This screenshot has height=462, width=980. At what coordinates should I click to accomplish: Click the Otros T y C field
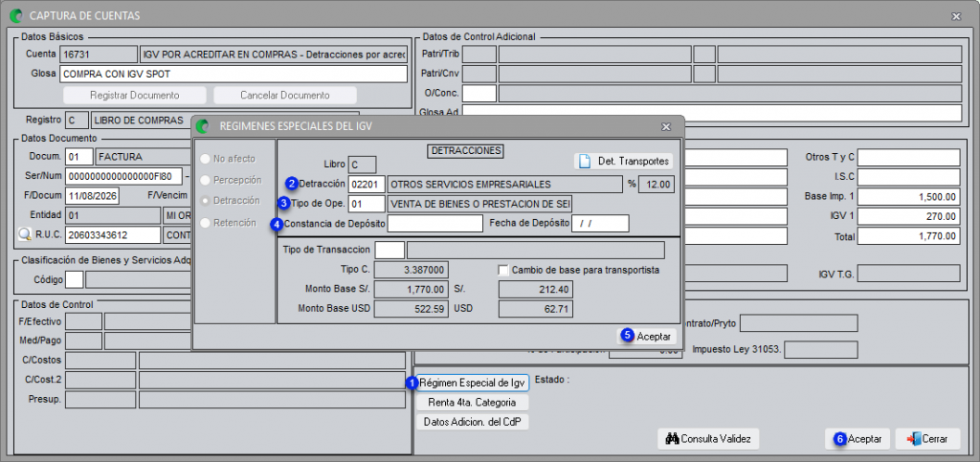pyautogui.click(x=909, y=158)
